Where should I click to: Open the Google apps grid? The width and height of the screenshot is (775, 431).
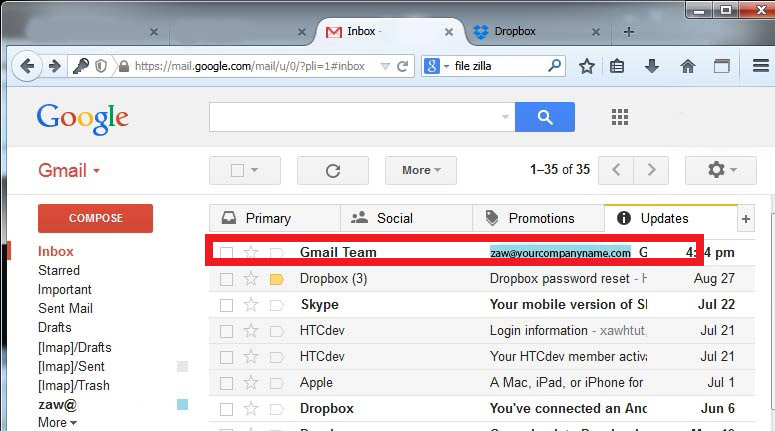(x=620, y=117)
